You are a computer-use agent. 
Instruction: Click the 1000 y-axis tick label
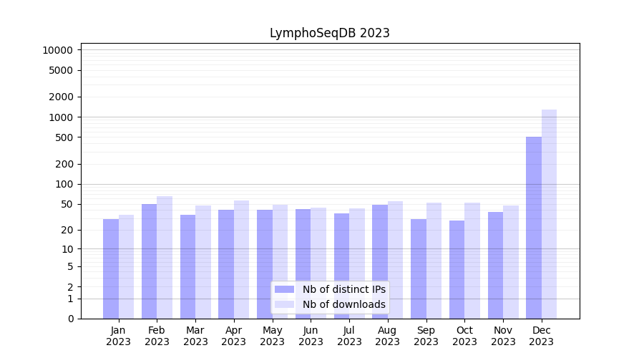[60, 117]
